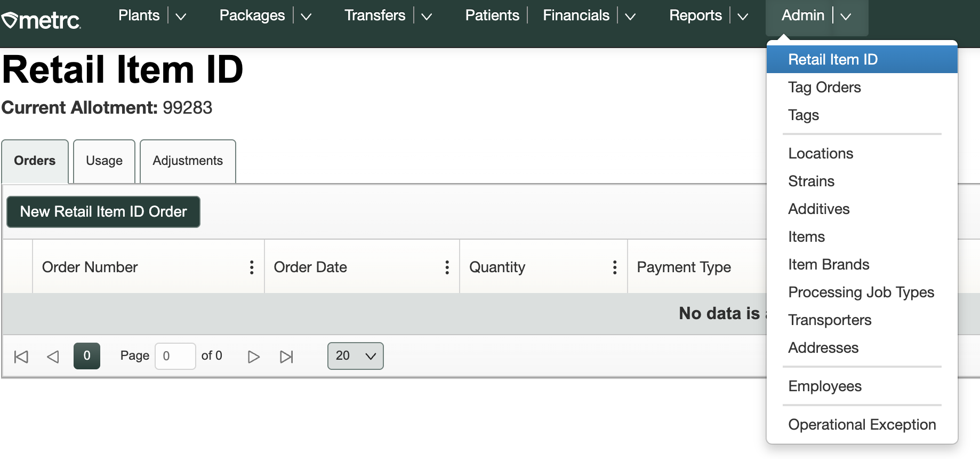
Task: Click New Retail Item ID Order button
Action: 103,212
